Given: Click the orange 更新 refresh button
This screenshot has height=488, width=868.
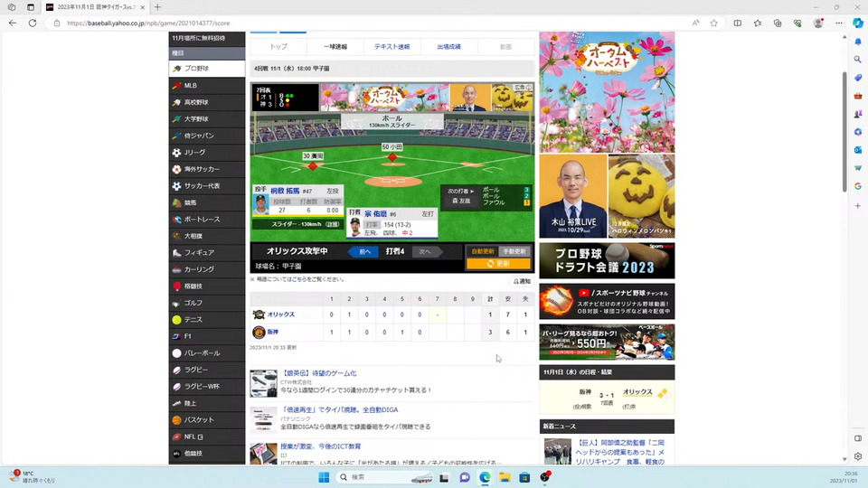Looking at the screenshot, I should pyautogui.click(x=498, y=264).
